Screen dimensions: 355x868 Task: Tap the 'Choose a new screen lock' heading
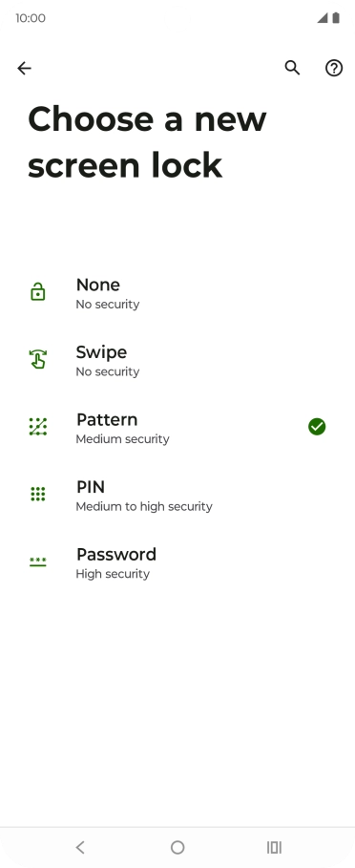pyautogui.click(x=147, y=142)
